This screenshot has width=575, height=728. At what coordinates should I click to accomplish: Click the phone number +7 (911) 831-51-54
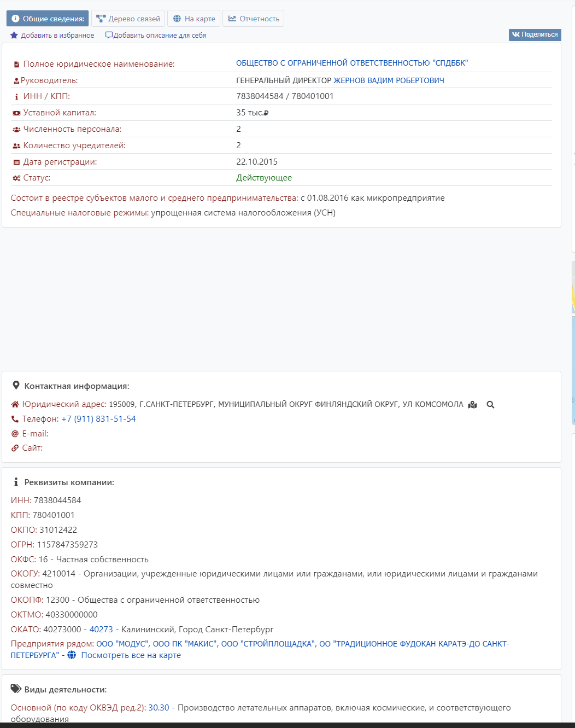tap(98, 419)
